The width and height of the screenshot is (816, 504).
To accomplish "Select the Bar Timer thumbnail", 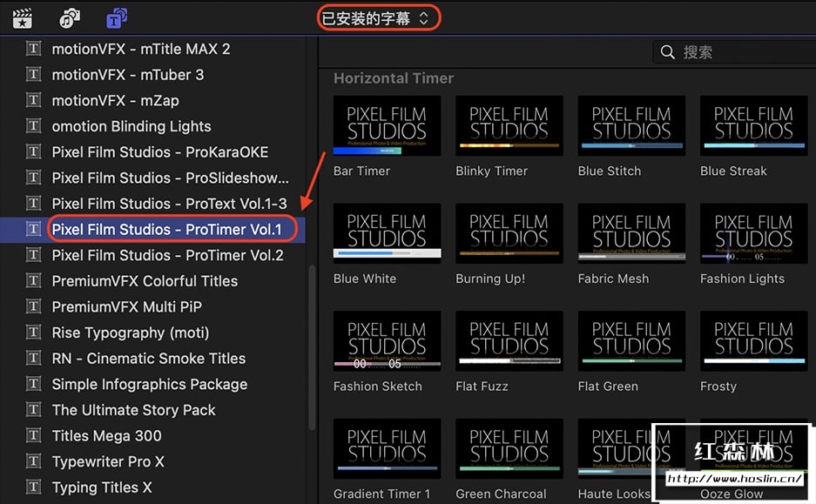I will point(388,126).
